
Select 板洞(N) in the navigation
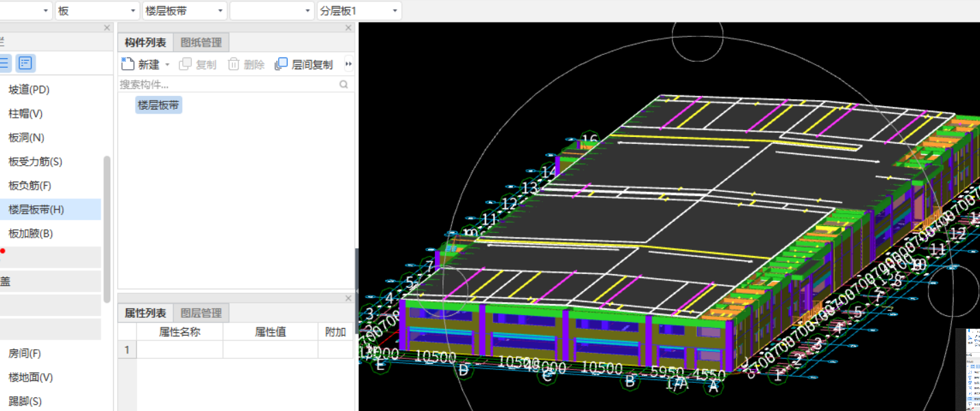coord(26,138)
